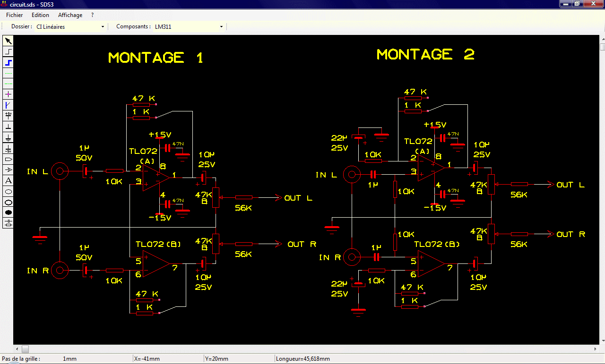Select the green dash-dot line tool
This screenshot has width=605, height=364.
tap(8, 84)
